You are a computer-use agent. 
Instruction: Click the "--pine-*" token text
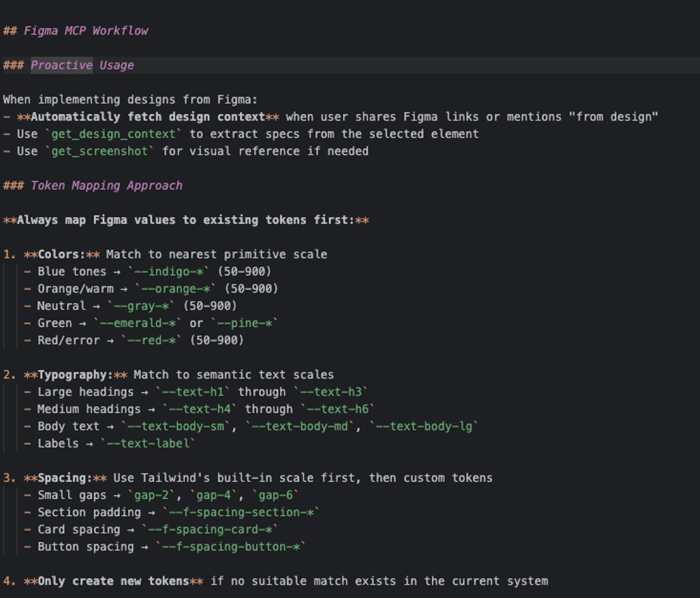(x=244, y=323)
